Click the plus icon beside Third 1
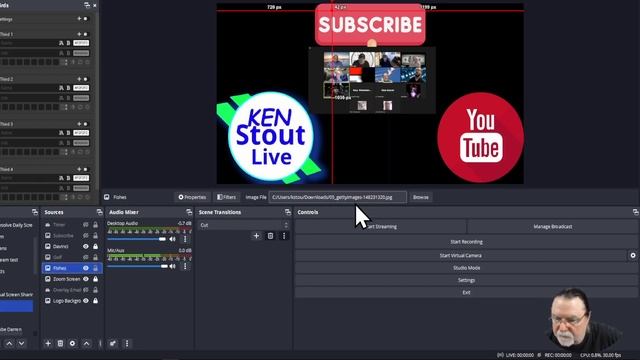 pos(79,34)
